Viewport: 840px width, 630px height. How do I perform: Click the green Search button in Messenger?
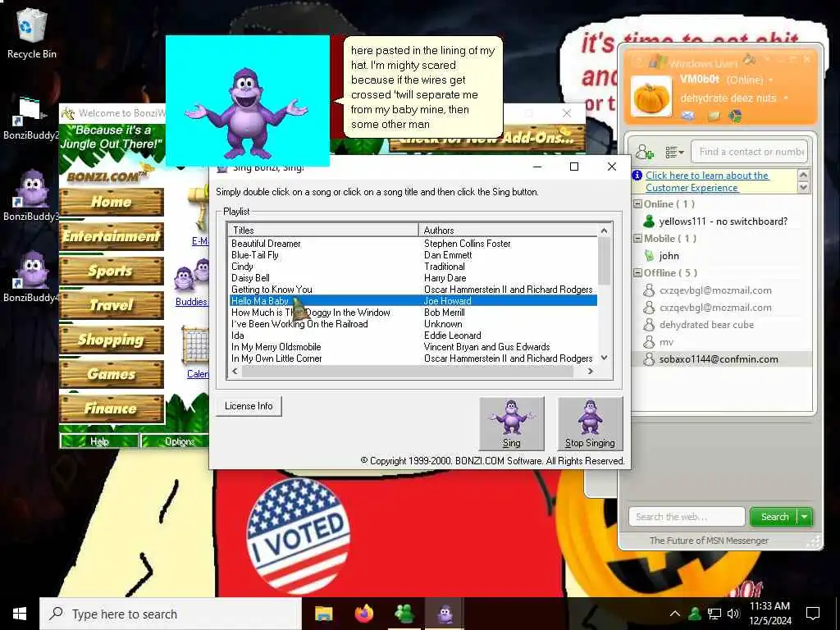774,517
